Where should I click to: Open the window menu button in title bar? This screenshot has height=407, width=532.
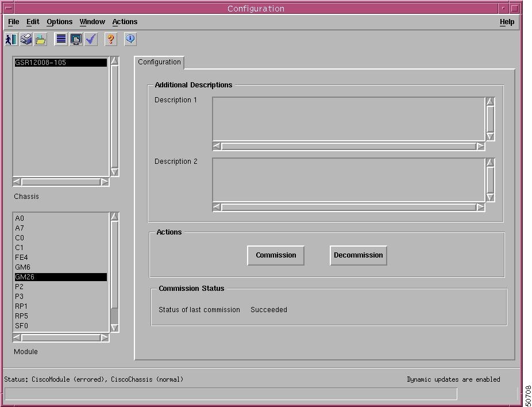(9, 8)
